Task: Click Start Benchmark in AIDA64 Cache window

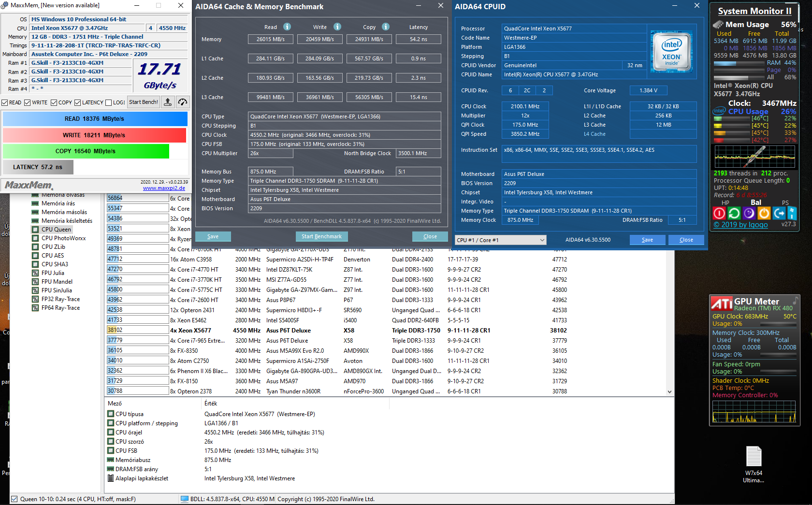Action: click(321, 236)
